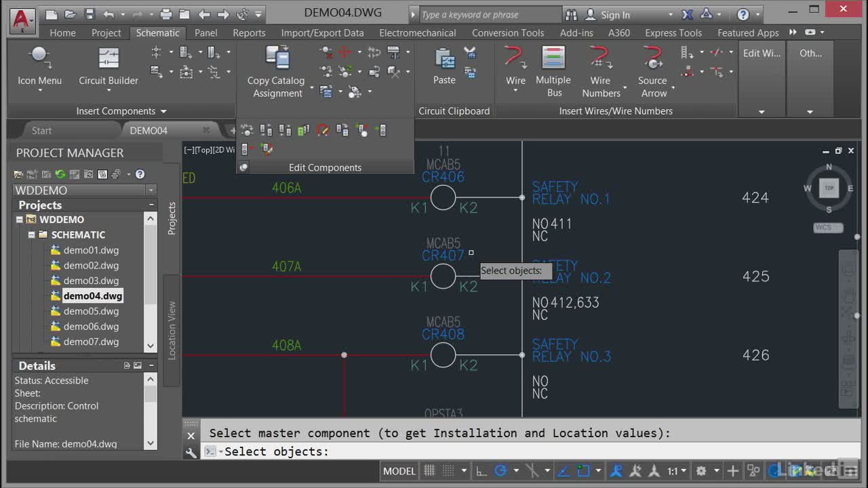Click the Wire Numbers tool
The image size is (868, 488).
(601, 71)
